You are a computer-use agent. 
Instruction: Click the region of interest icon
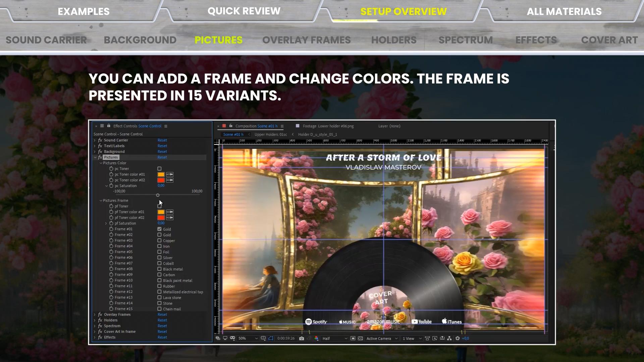click(x=353, y=339)
